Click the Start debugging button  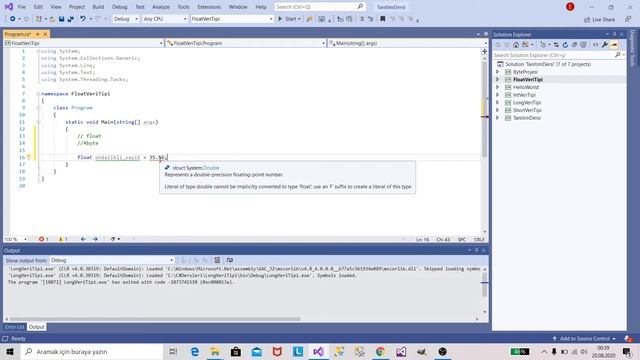tap(289, 19)
